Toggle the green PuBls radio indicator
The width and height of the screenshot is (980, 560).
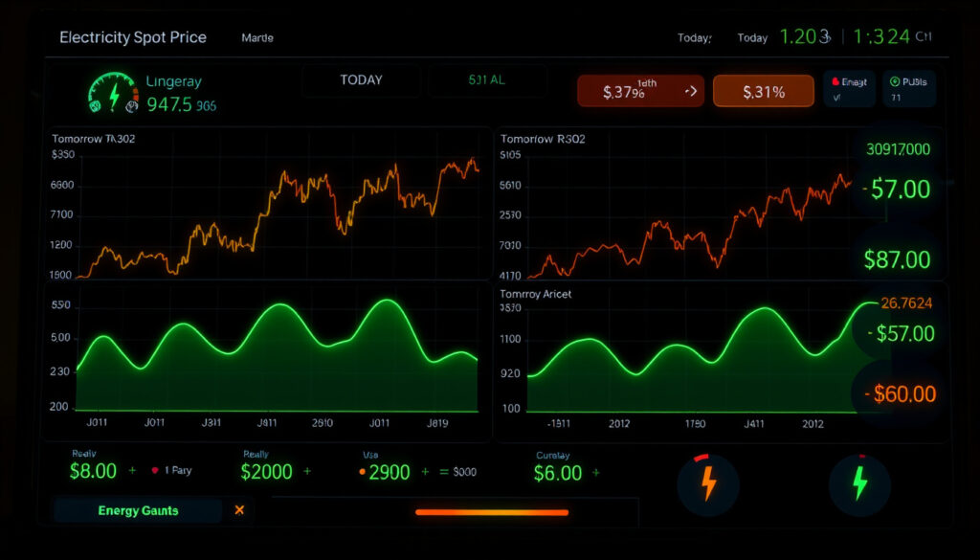coord(895,82)
